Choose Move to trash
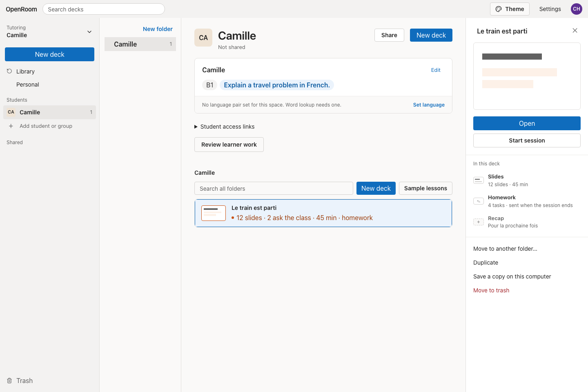Image resolution: width=588 pixels, height=392 pixels. 491,290
